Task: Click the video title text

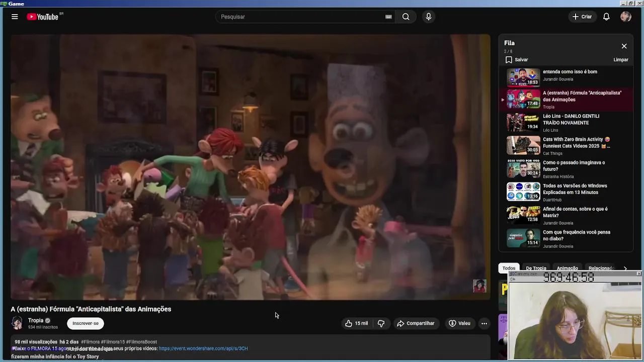Action: coord(91,309)
